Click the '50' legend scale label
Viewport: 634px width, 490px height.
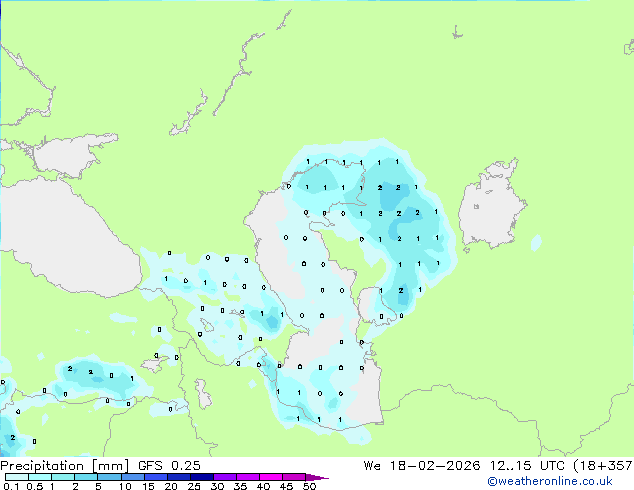tap(309, 486)
